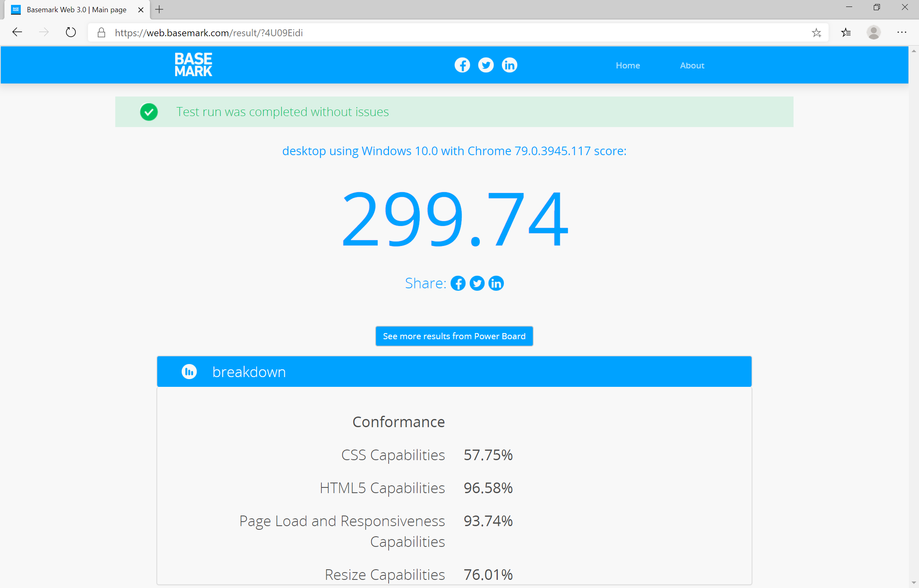Add this page to favorites star

click(816, 33)
